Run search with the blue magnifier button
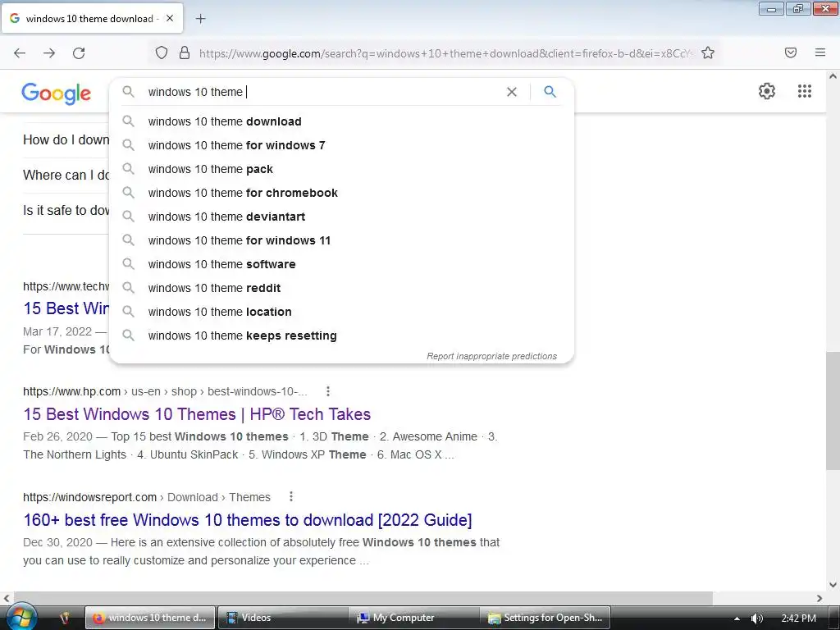This screenshot has height=630, width=840. pos(550,92)
